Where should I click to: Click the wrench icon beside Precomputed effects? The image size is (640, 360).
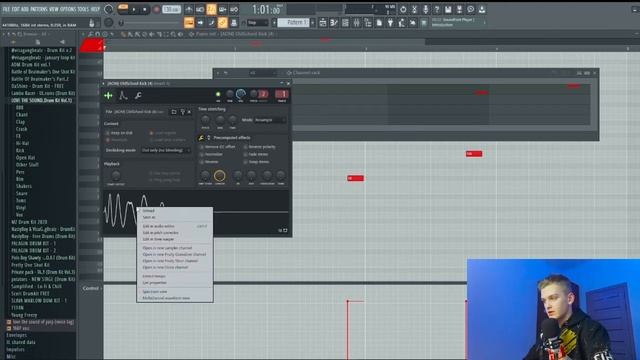click(201, 138)
